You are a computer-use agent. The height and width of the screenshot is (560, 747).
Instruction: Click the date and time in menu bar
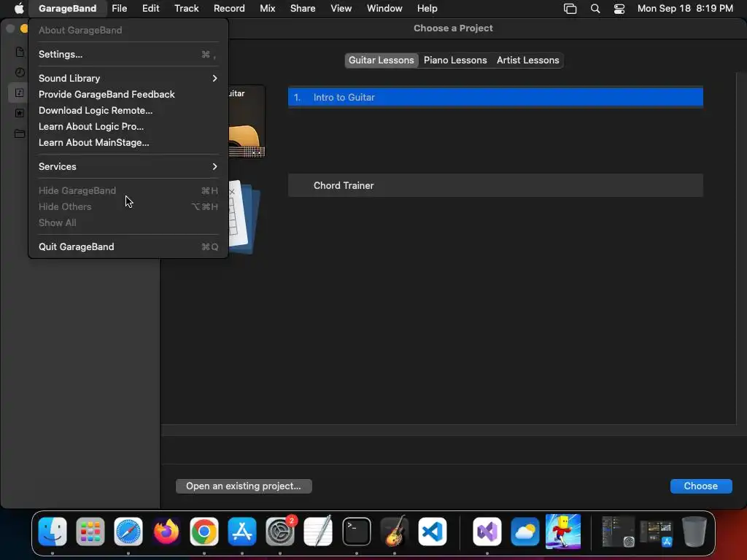[685, 9]
